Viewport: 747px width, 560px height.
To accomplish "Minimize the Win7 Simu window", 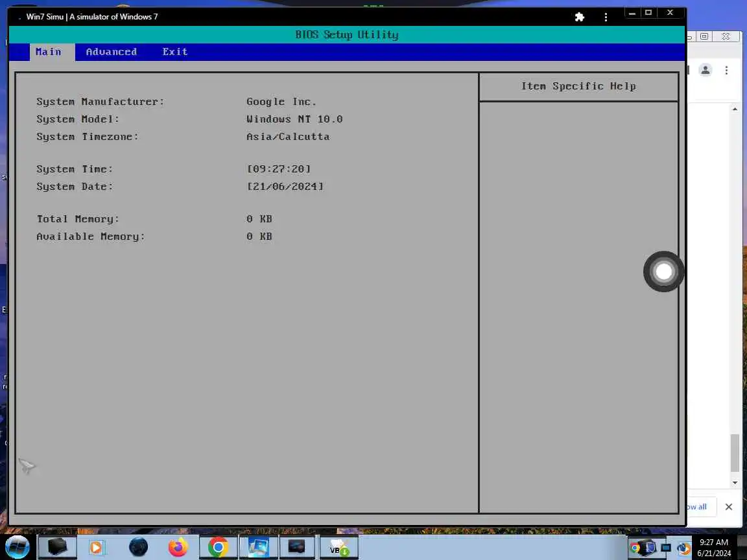I will click(632, 13).
